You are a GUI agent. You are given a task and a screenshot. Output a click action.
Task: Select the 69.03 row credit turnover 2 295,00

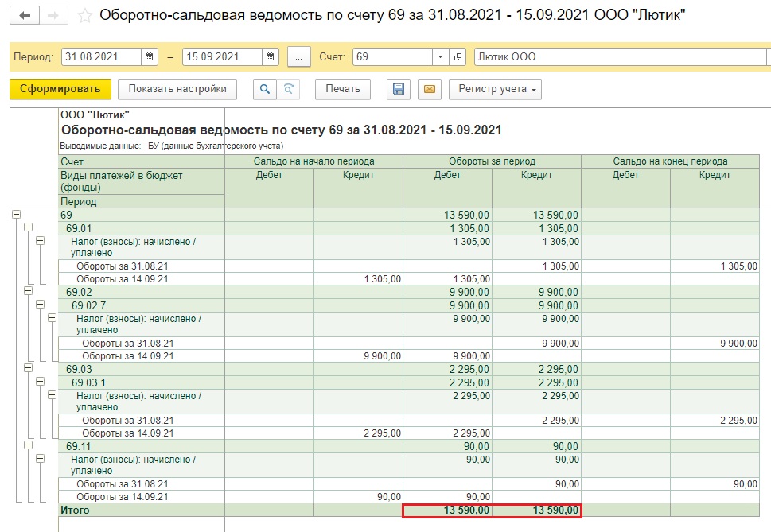click(536, 370)
